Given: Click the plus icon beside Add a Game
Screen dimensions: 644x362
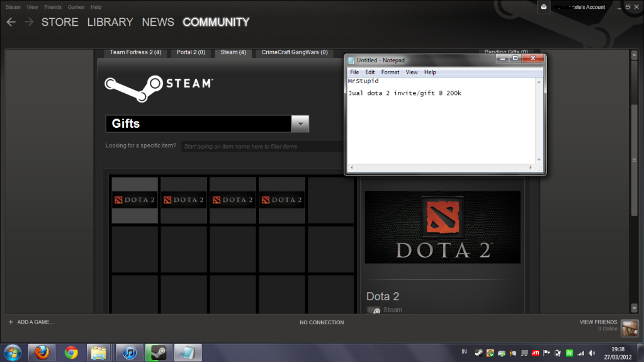Looking at the screenshot, I should pos(11,322).
